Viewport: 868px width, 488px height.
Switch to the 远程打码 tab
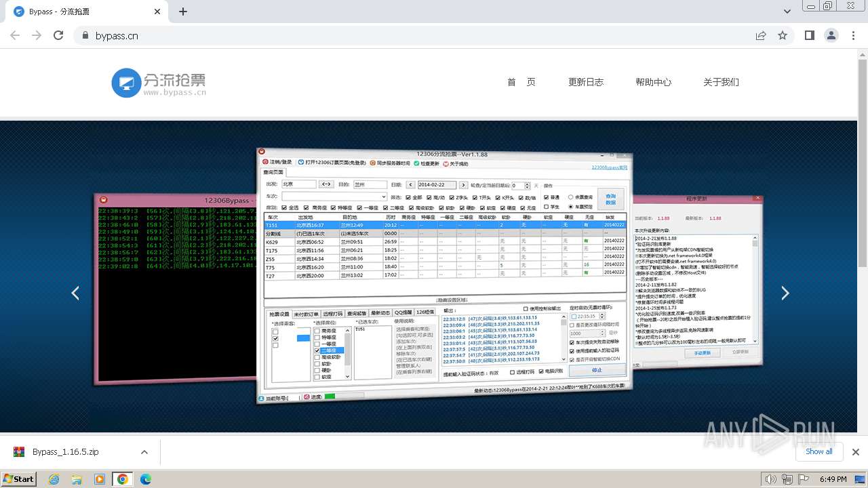click(x=332, y=314)
